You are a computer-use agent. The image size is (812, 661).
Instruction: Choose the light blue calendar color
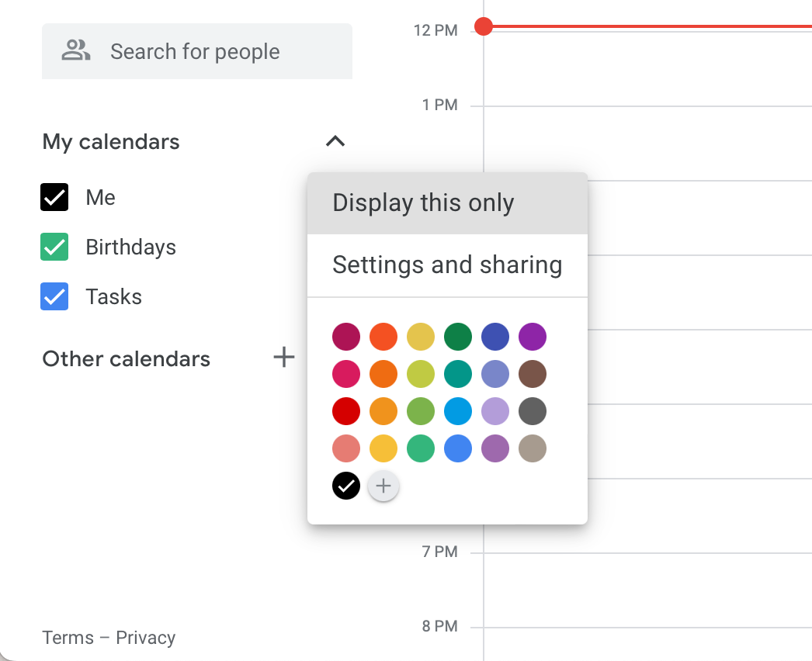[458, 411]
